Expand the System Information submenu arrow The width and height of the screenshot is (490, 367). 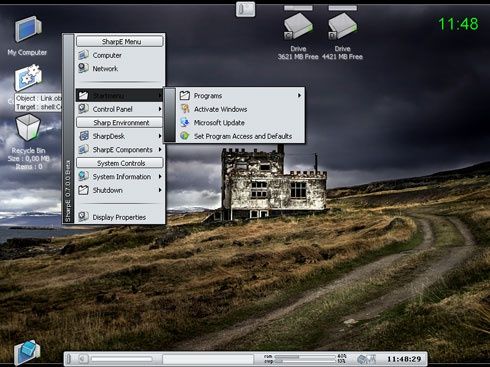pyautogui.click(x=160, y=176)
